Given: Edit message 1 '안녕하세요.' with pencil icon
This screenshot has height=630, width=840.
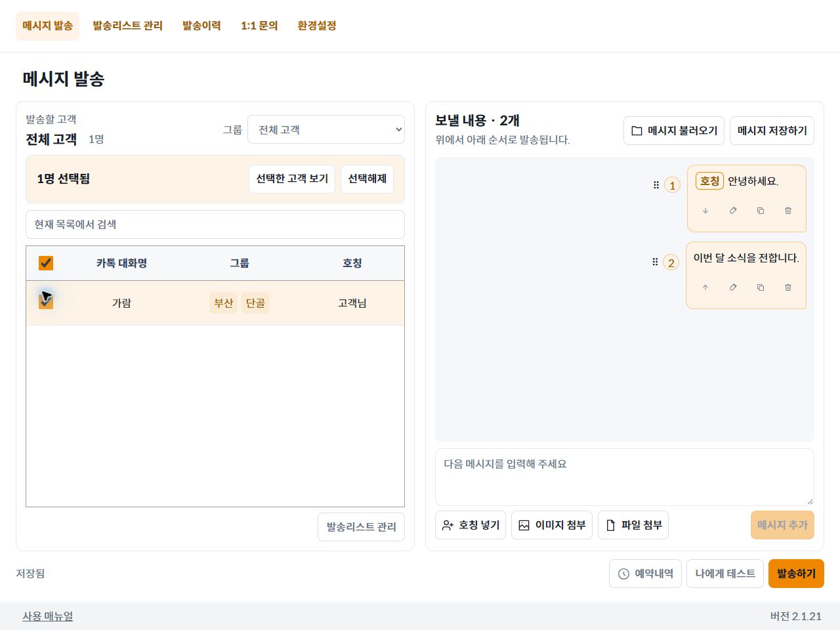Looking at the screenshot, I should click(x=733, y=211).
